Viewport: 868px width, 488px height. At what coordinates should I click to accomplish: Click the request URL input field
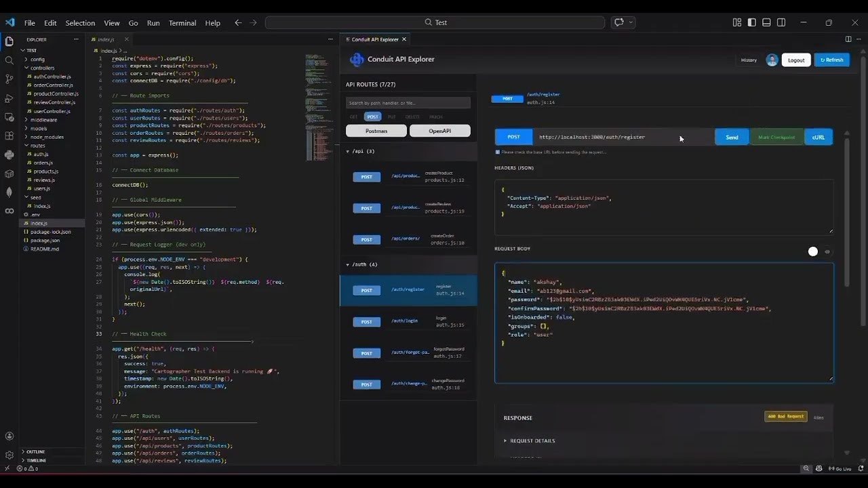tap(623, 137)
